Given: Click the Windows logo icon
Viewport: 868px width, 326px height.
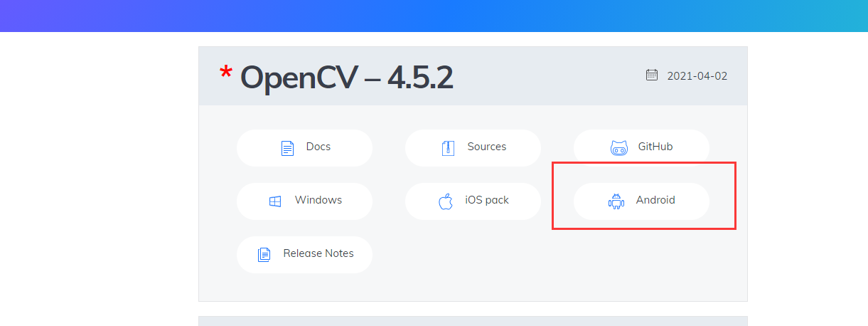Looking at the screenshot, I should tap(275, 201).
